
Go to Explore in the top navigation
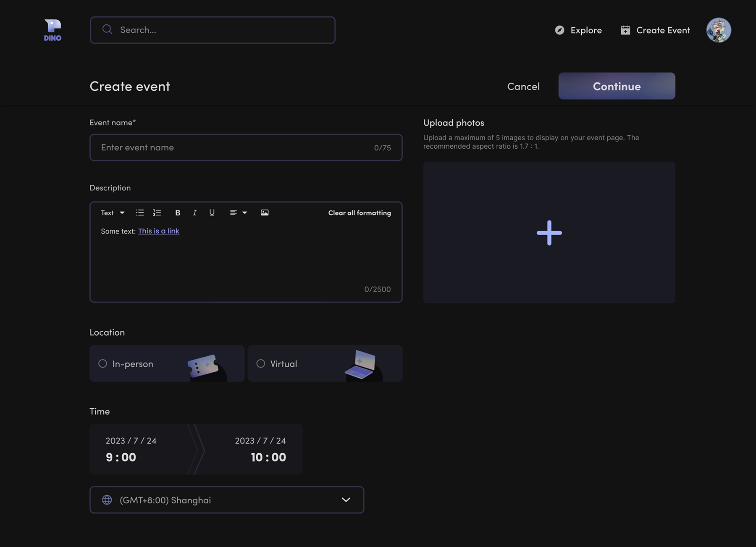578,30
